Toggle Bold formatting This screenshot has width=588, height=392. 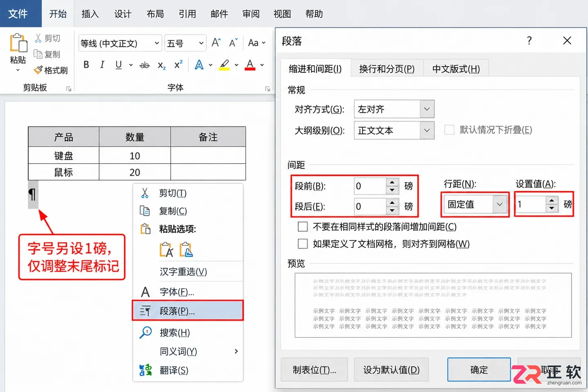click(86, 65)
